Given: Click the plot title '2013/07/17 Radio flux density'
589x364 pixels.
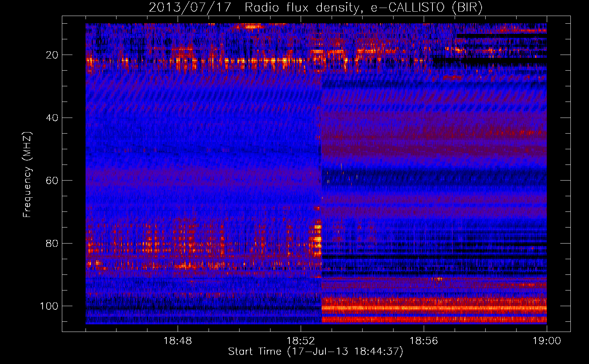Looking at the screenshot, I should (x=316, y=7).
